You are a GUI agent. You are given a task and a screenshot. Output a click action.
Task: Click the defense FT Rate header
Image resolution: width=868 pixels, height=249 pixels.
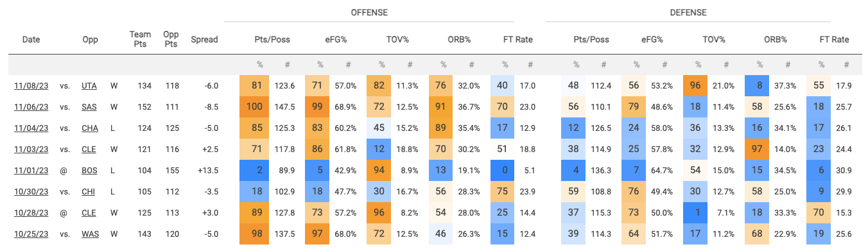834,40
